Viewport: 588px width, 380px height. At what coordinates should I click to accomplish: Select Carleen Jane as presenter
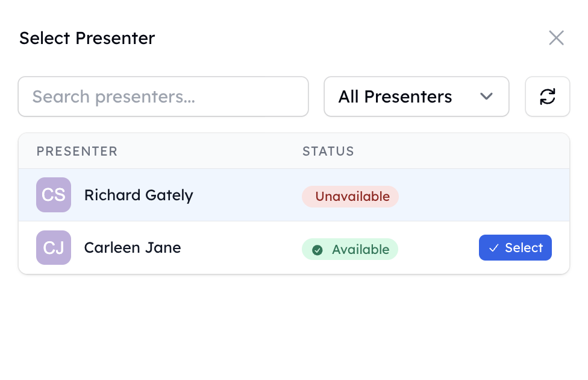[515, 247]
